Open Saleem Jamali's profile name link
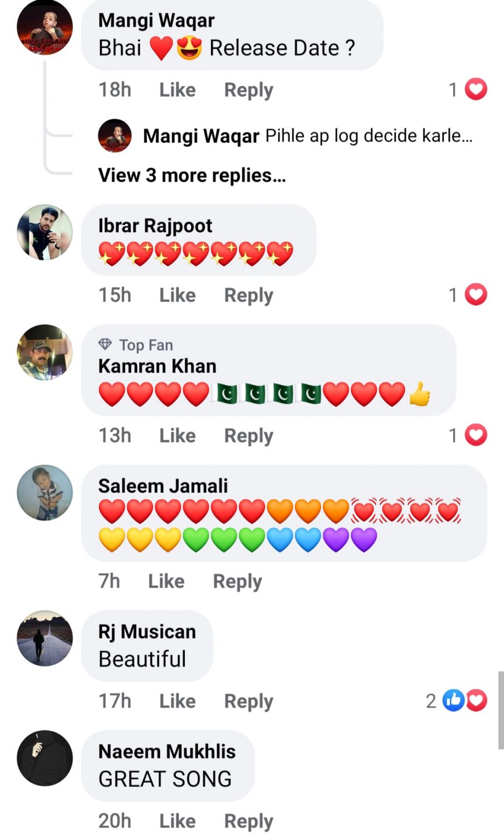The image size is (504, 840). tap(163, 486)
